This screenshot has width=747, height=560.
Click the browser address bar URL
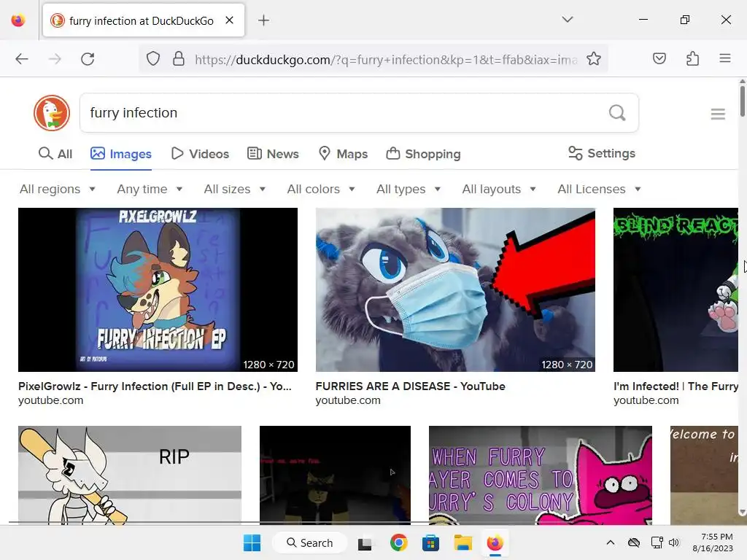pos(386,60)
